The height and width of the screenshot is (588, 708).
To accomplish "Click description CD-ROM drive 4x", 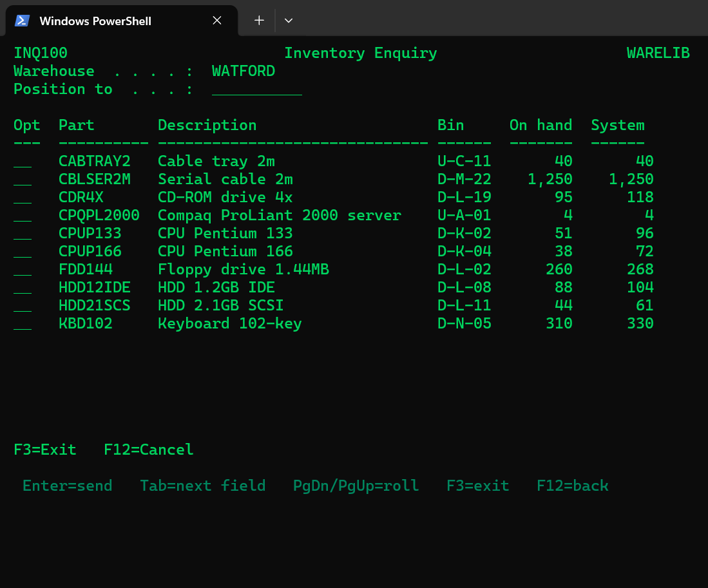I will [x=225, y=197].
